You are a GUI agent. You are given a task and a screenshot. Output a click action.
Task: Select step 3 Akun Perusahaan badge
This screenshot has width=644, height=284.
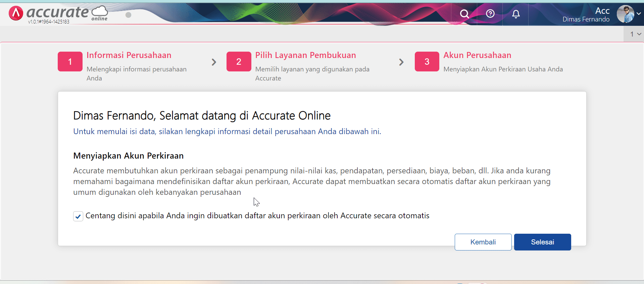[427, 62]
